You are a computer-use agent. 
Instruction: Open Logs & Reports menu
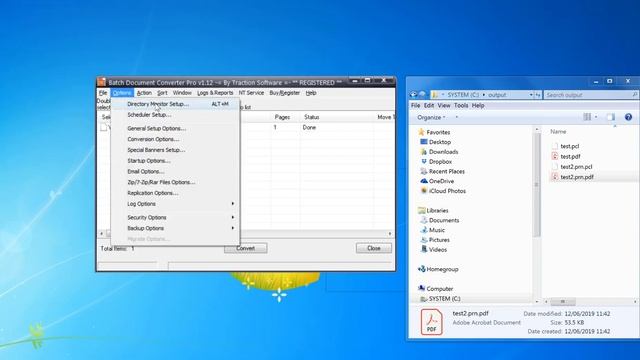click(x=215, y=93)
